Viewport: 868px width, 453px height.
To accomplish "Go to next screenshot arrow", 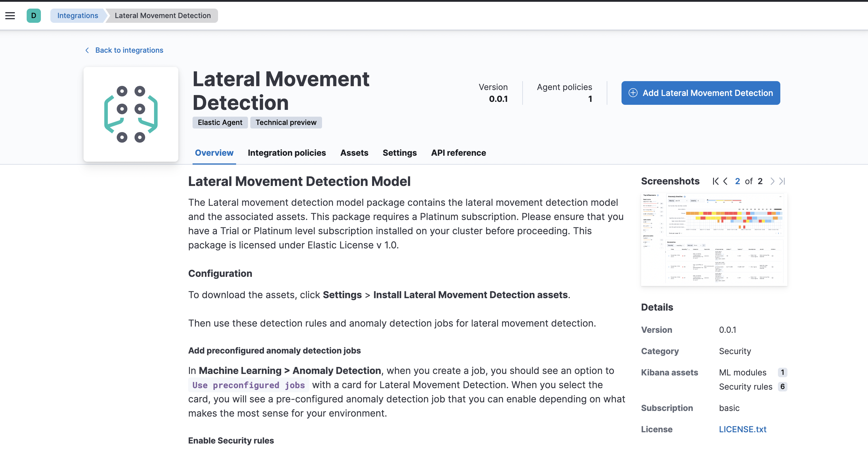I will [x=772, y=181].
